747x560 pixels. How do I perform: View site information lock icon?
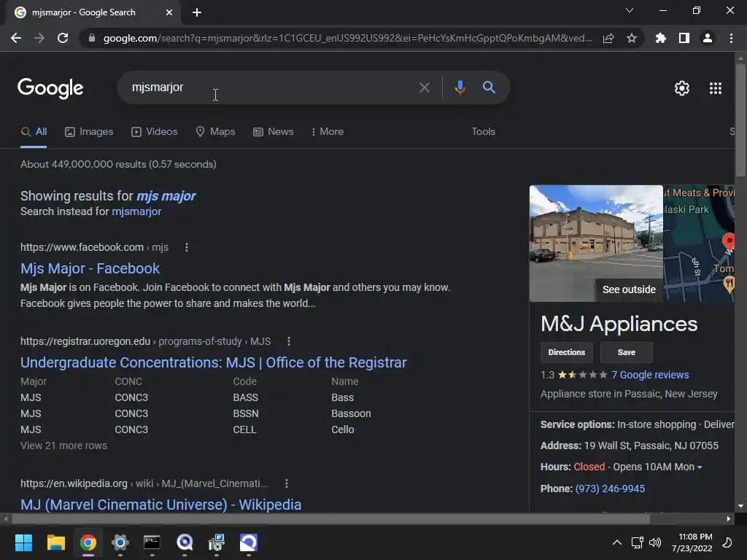[92, 38]
